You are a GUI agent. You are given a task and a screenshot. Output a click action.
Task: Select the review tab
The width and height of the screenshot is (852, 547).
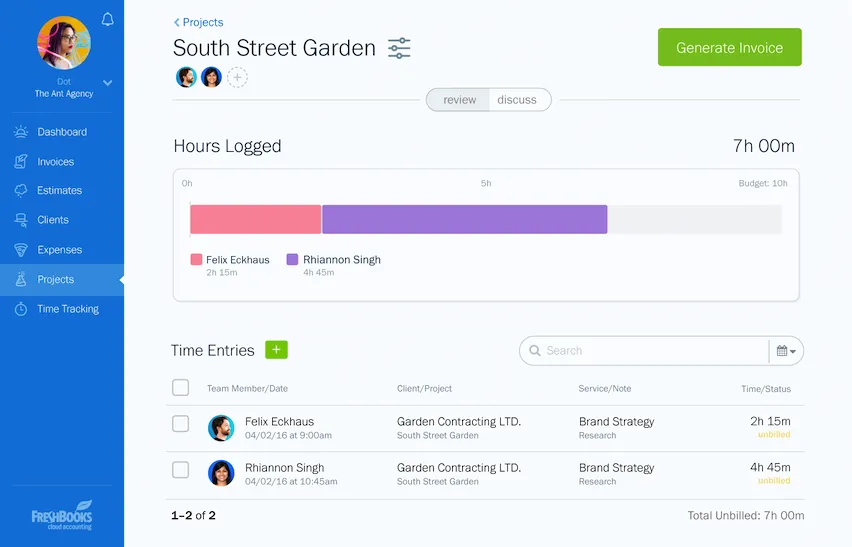coord(459,100)
